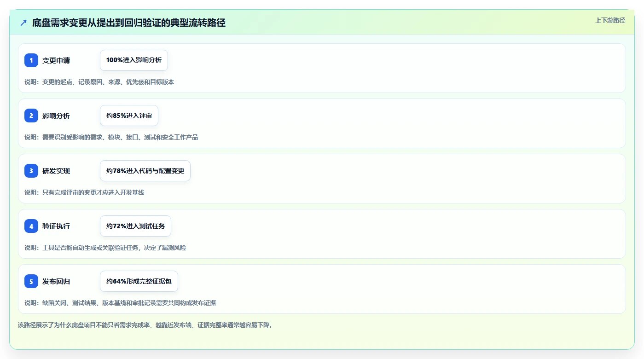Image resolution: width=644 pixels, height=359 pixels.
Task: Click the 约72%进入测试任务 chip
Action: 135,226
